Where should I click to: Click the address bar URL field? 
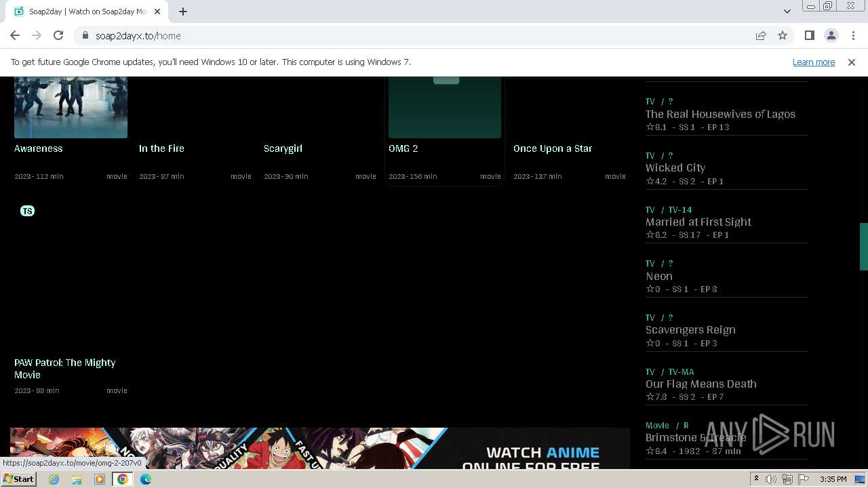(420, 36)
